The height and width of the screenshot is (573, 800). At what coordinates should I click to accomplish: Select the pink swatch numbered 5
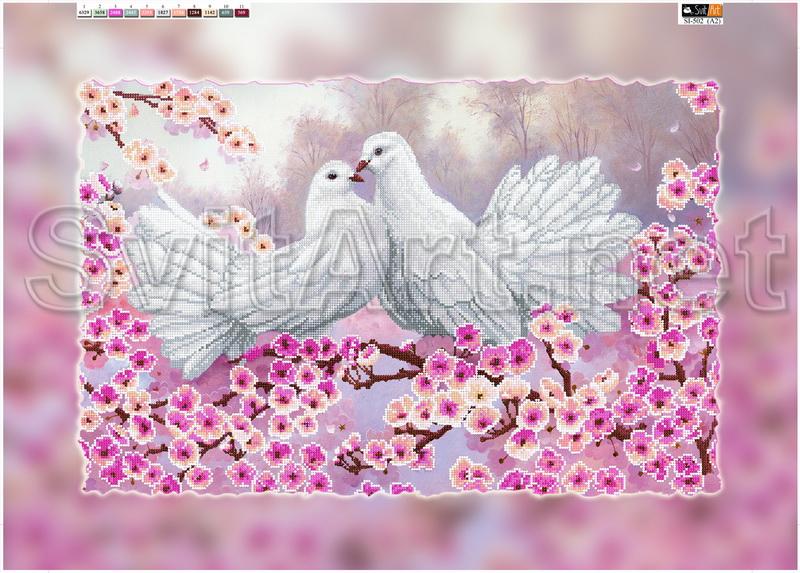pyautogui.click(x=149, y=11)
